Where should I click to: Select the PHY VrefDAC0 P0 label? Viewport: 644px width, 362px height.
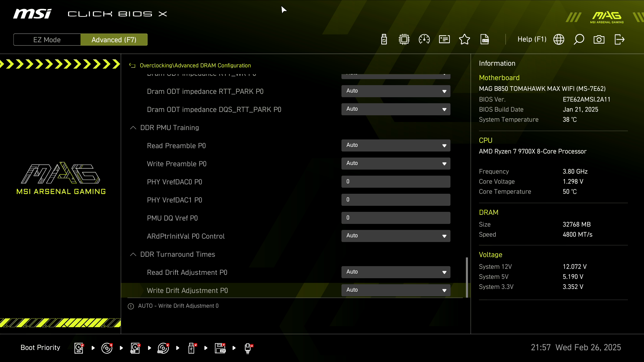[174, 182]
